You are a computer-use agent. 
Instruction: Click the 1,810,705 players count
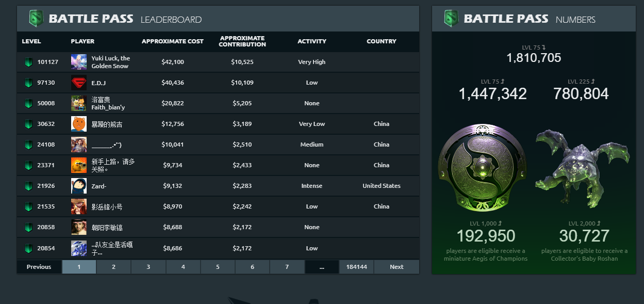pos(534,58)
